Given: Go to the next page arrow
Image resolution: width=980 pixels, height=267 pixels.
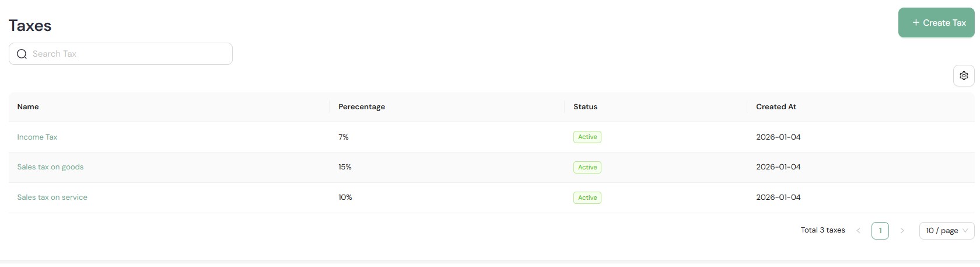Looking at the screenshot, I should point(902,231).
